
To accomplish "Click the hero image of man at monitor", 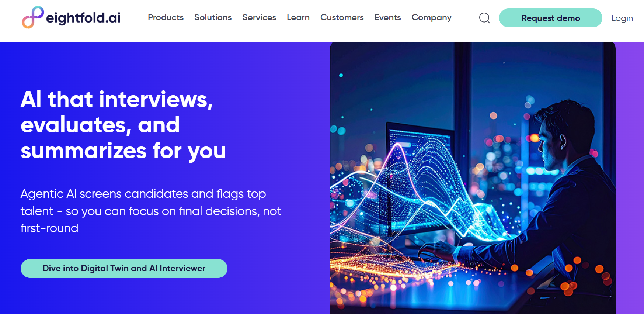I will [x=473, y=178].
